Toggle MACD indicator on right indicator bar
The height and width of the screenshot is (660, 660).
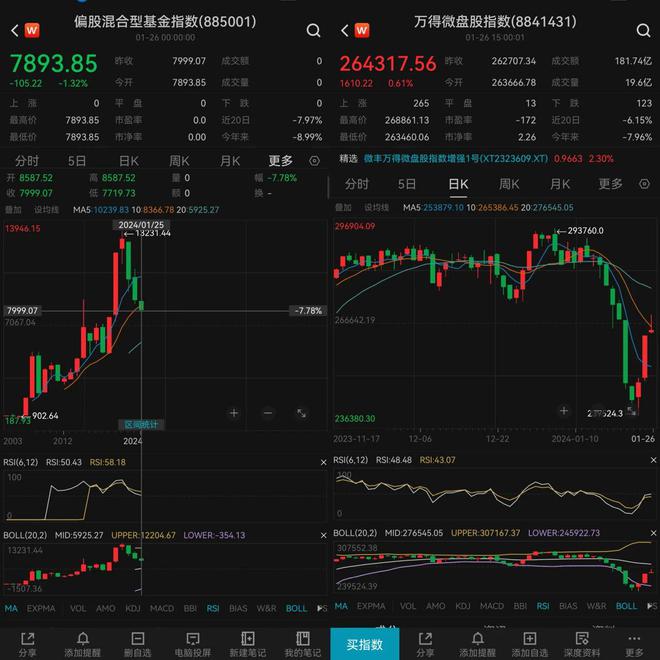[x=492, y=606]
